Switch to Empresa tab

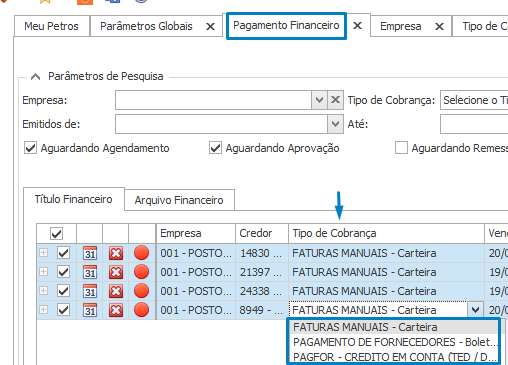tap(401, 26)
